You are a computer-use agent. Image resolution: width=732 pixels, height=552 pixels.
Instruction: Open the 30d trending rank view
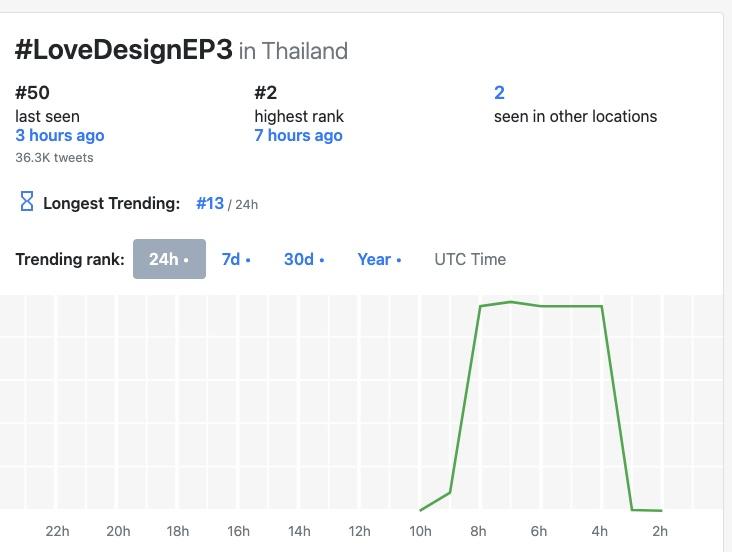click(x=304, y=259)
